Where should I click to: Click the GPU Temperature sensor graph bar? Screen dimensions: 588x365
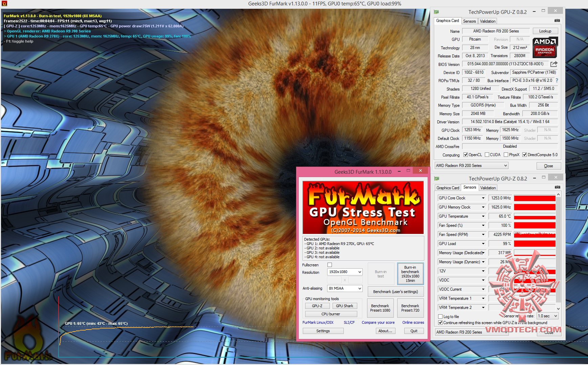pyautogui.click(x=535, y=216)
